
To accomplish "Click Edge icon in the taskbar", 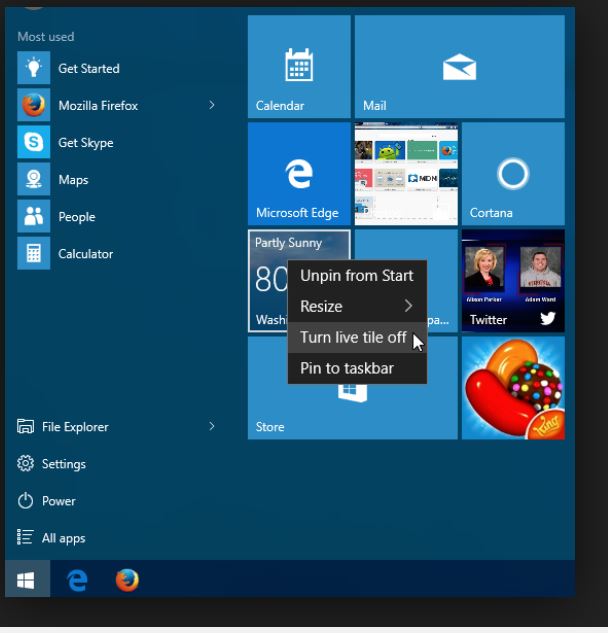I will point(77,580).
